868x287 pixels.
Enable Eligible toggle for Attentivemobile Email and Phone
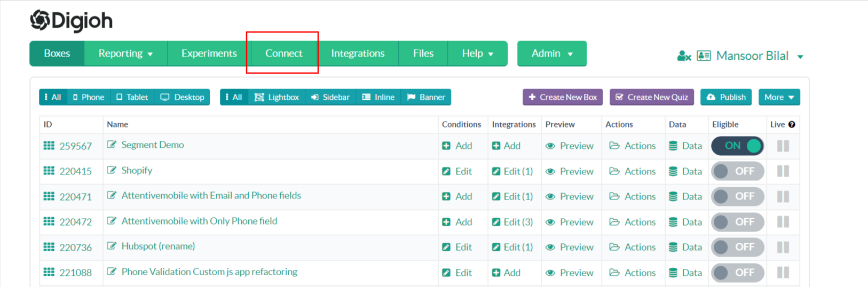(737, 196)
